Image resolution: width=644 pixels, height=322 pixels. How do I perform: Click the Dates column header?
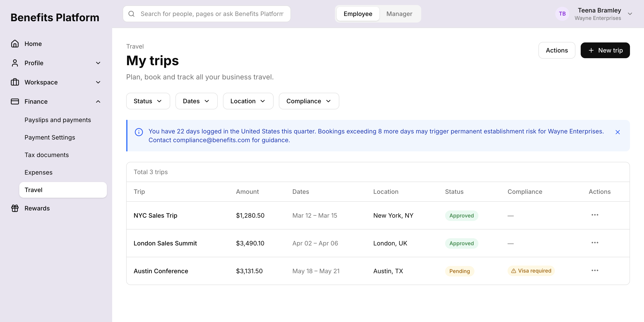(x=301, y=192)
